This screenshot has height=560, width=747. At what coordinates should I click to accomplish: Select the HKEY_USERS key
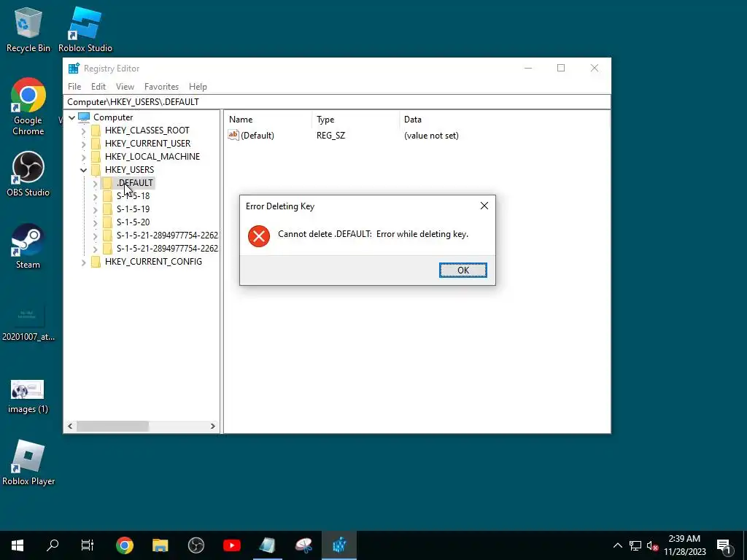coord(129,169)
